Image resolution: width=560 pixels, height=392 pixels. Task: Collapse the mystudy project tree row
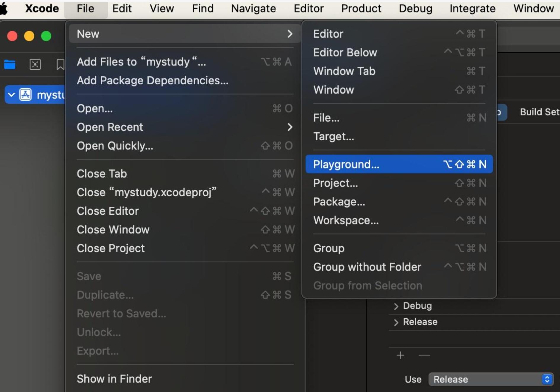tap(11, 95)
